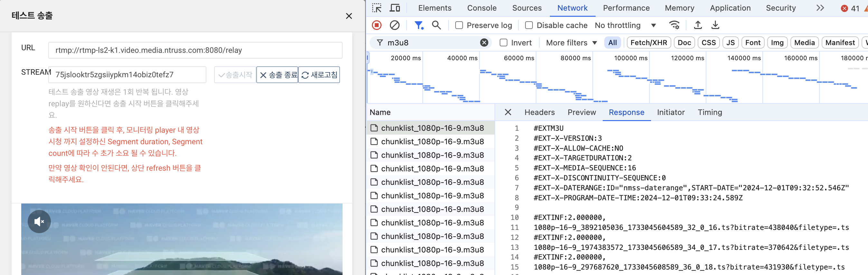
Task: Clear the network log
Action: pyautogui.click(x=395, y=25)
